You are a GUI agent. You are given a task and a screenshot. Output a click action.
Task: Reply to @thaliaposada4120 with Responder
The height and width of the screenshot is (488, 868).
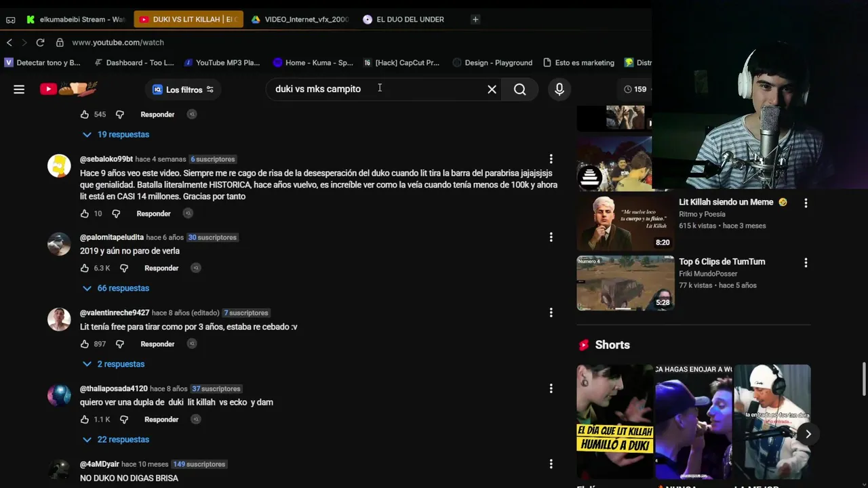[161, 420]
